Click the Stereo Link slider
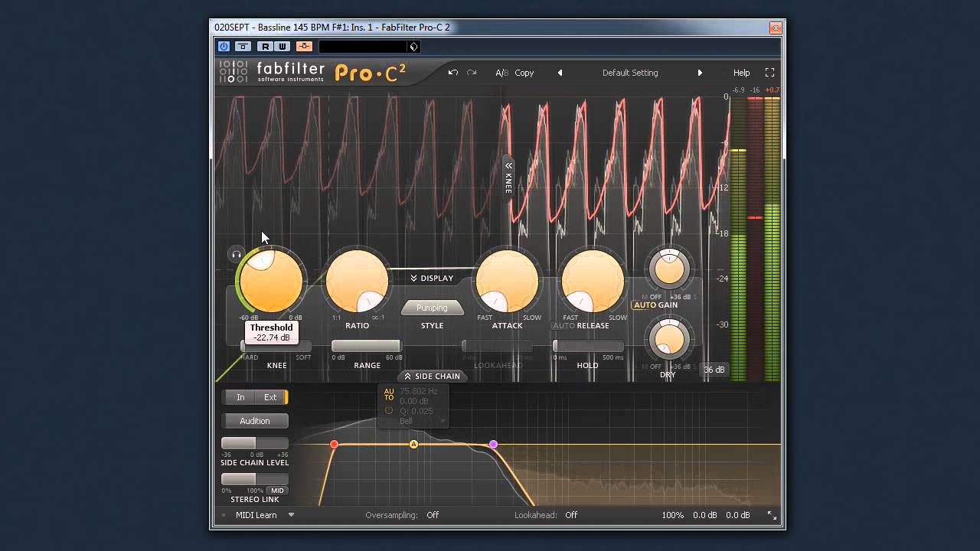The width and height of the screenshot is (980, 551). pos(255,479)
